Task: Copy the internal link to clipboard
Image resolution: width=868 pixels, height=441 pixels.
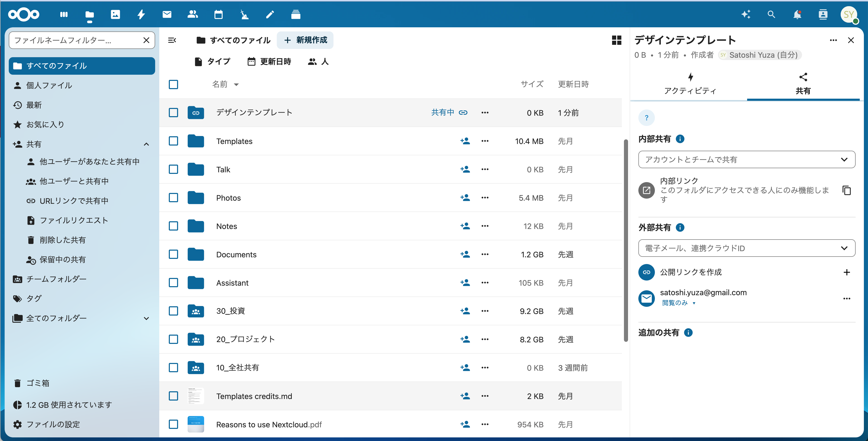Action: (846, 190)
